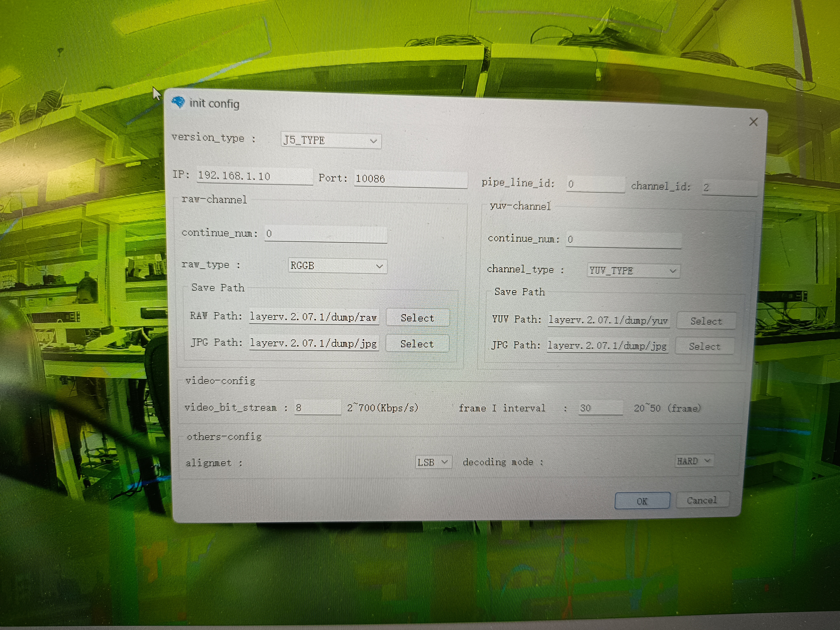
Task: Focus the pipe_line_id field
Action: point(595,185)
